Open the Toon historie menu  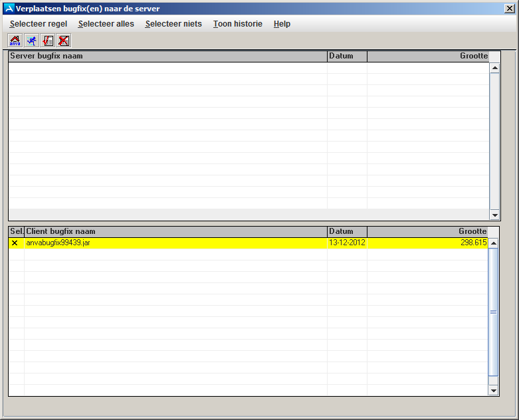coord(237,24)
